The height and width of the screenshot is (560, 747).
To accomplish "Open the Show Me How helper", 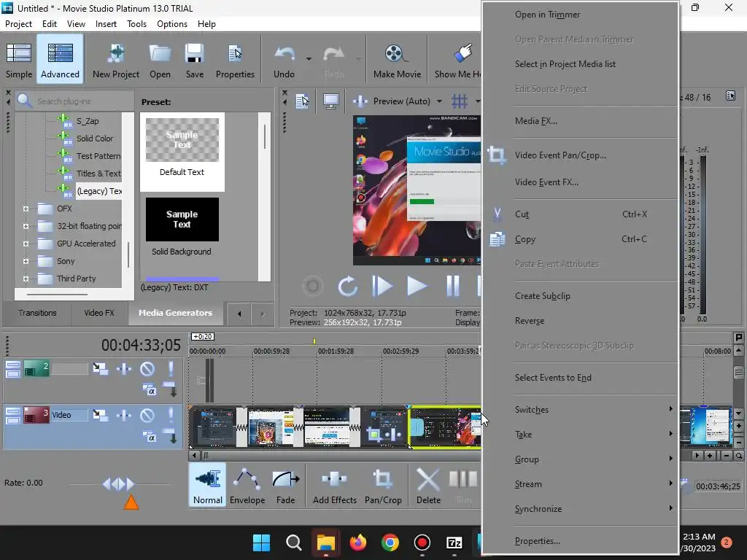I will point(457,60).
